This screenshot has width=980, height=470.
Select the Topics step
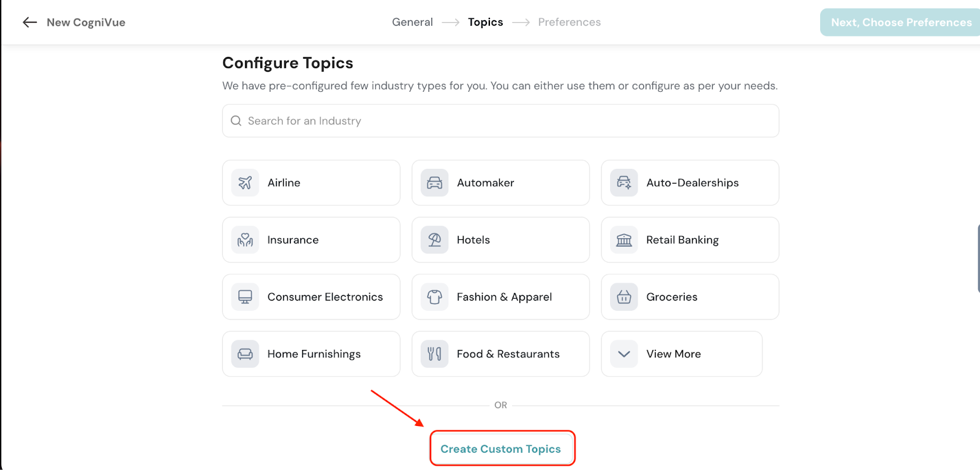(485, 22)
